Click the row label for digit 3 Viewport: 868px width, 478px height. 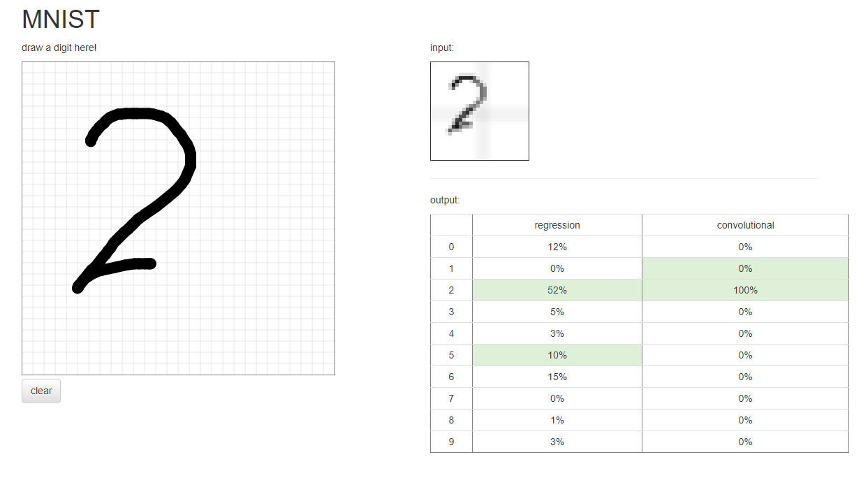click(451, 312)
